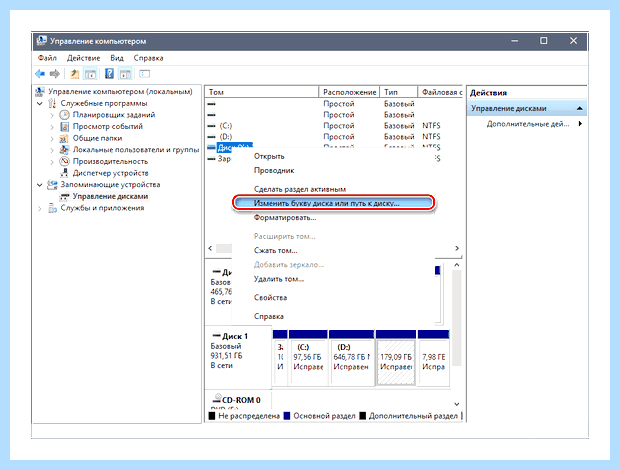Click the volume icon beside (D:) in list

tap(212, 137)
